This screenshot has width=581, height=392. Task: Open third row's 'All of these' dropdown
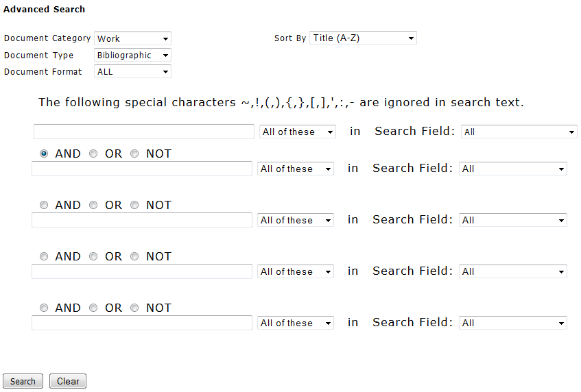[x=296, y=220]
